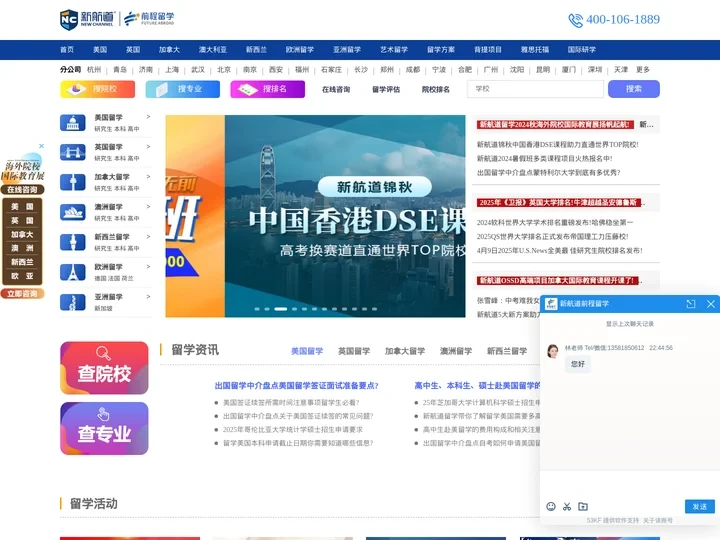Click the chat header logo icon
The width and height of the screenshot is (720, 540).
pos(551,304)
